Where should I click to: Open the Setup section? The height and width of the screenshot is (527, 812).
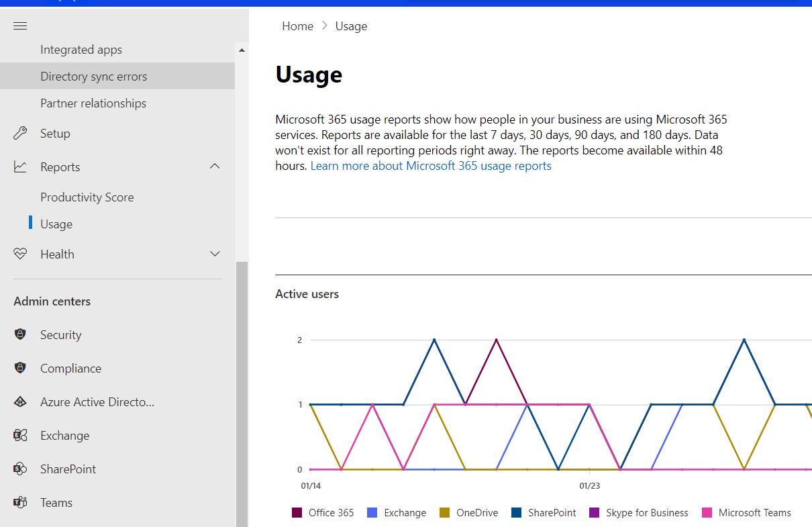click(x=55, y=134)
